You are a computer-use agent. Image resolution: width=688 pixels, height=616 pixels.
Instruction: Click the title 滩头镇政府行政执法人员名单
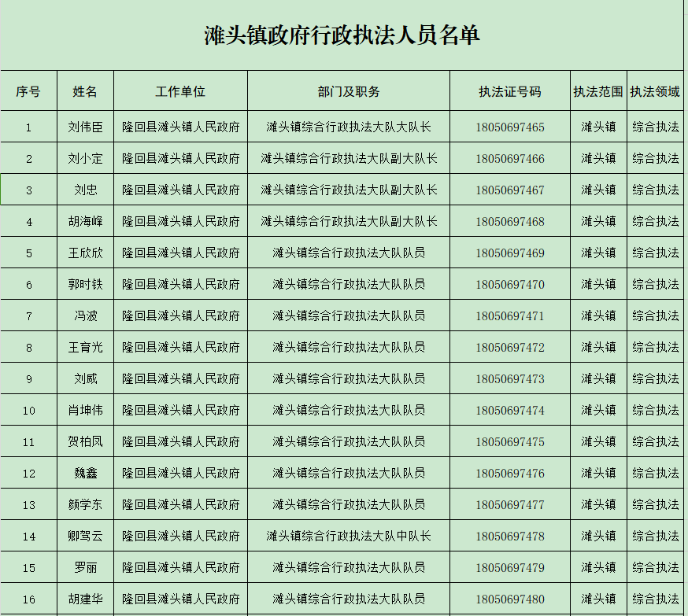tap(342, 35)
